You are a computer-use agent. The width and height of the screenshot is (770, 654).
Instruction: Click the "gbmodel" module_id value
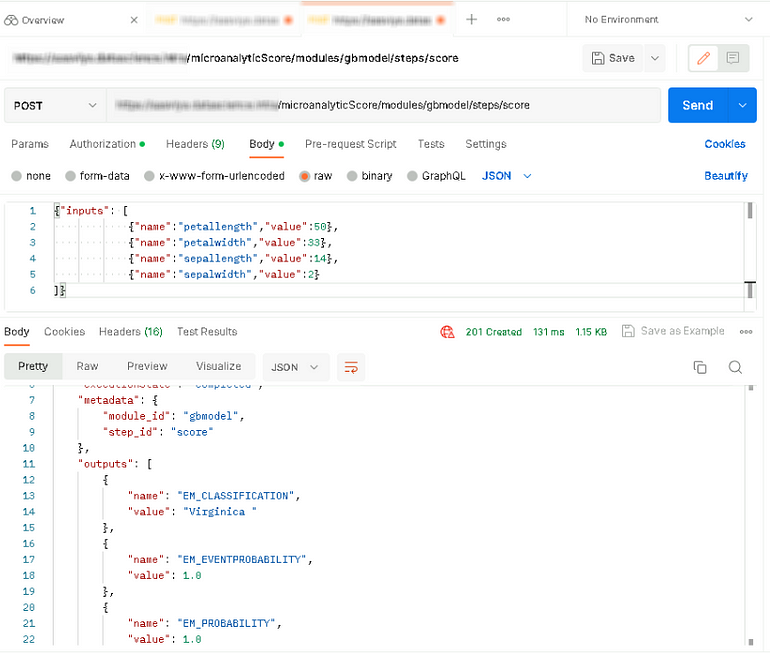tap(210, 416)
